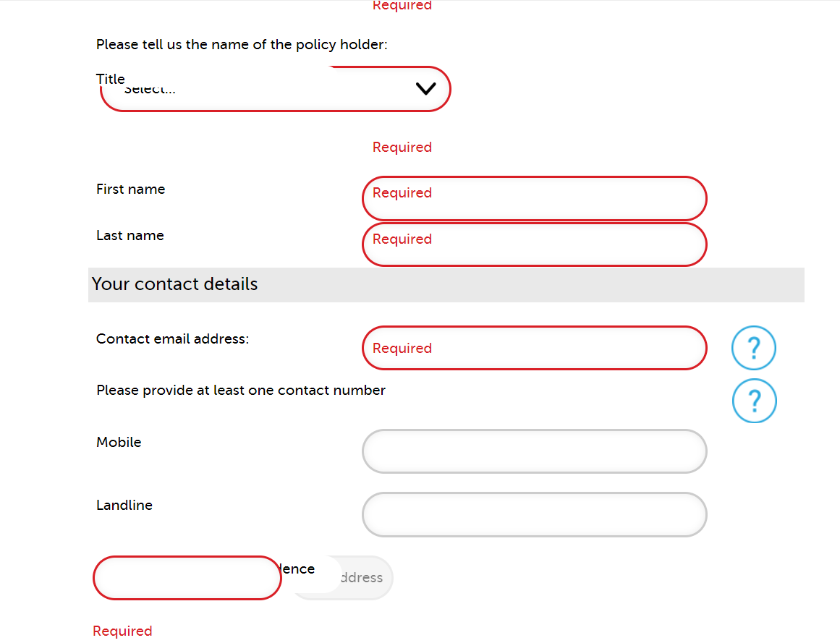Click the chevron arrow in Title dropdown
Screen dimensions: 840x643
click(x=425, y=89)
